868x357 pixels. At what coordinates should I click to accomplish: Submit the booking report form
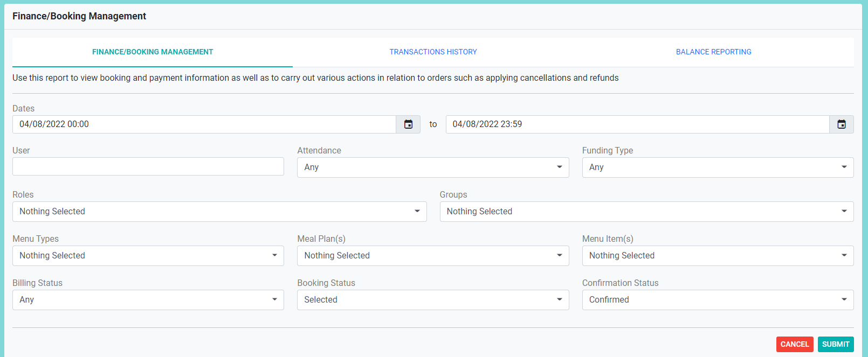point(835,344)
